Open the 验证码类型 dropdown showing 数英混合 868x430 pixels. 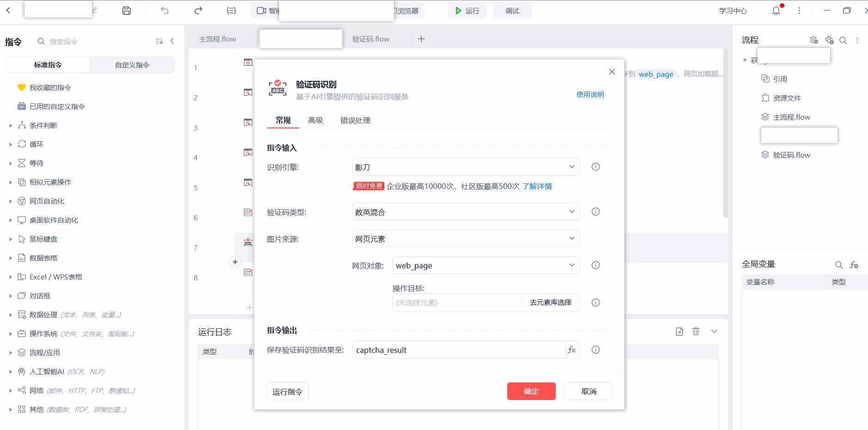tap(466, 212)
